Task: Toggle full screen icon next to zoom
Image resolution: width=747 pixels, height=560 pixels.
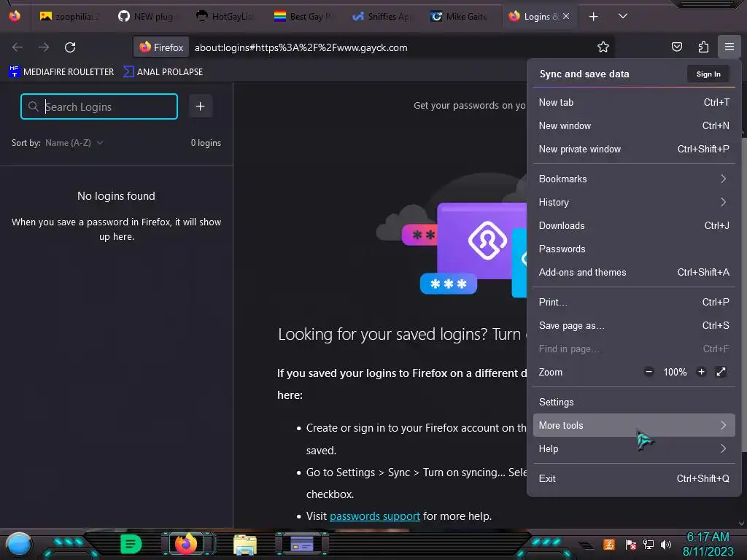Action: pyautogui.click(x=721, y=372)
